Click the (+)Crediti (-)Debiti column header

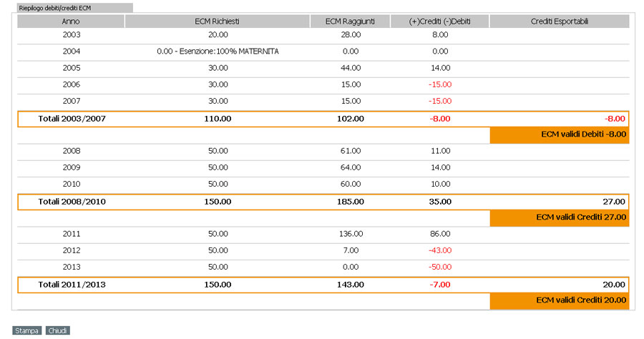pyautogui.click(x=439, y=21)
